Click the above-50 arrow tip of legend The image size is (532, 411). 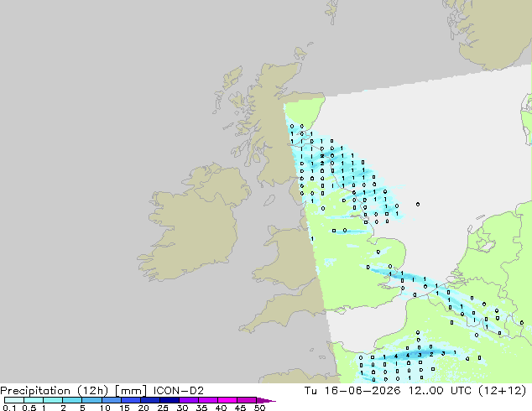[x=266, y=400]
